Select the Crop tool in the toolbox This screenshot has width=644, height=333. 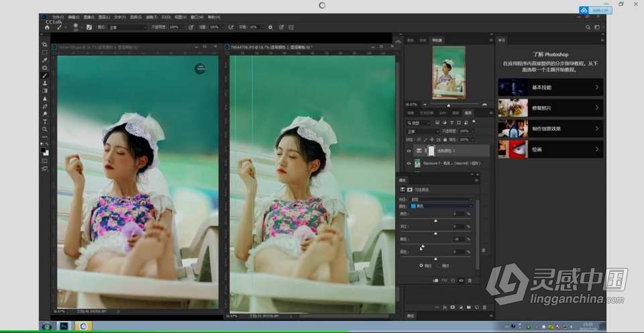point(45,44)
